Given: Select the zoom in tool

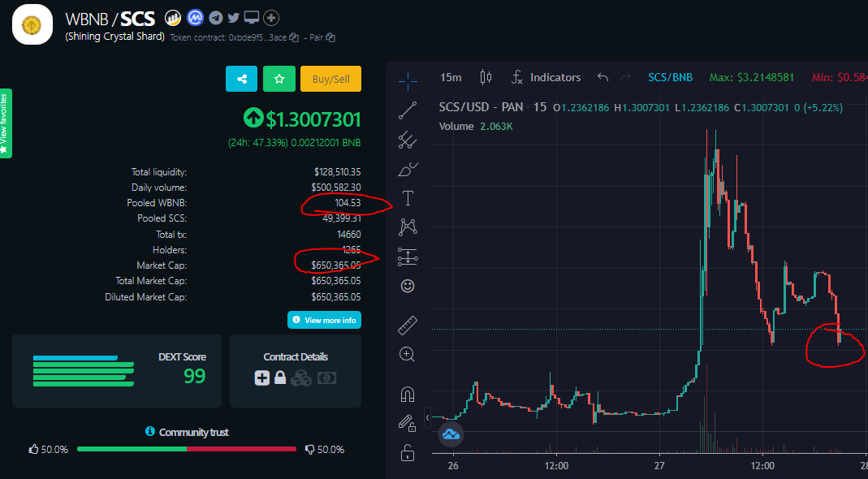Looking at the screenshot, I should 408,355.
